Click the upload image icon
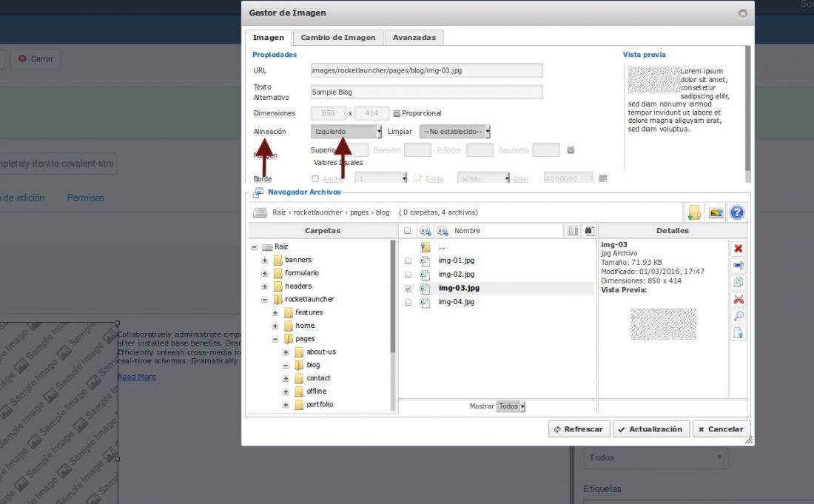814x504 pixels. tap(716, 212)
